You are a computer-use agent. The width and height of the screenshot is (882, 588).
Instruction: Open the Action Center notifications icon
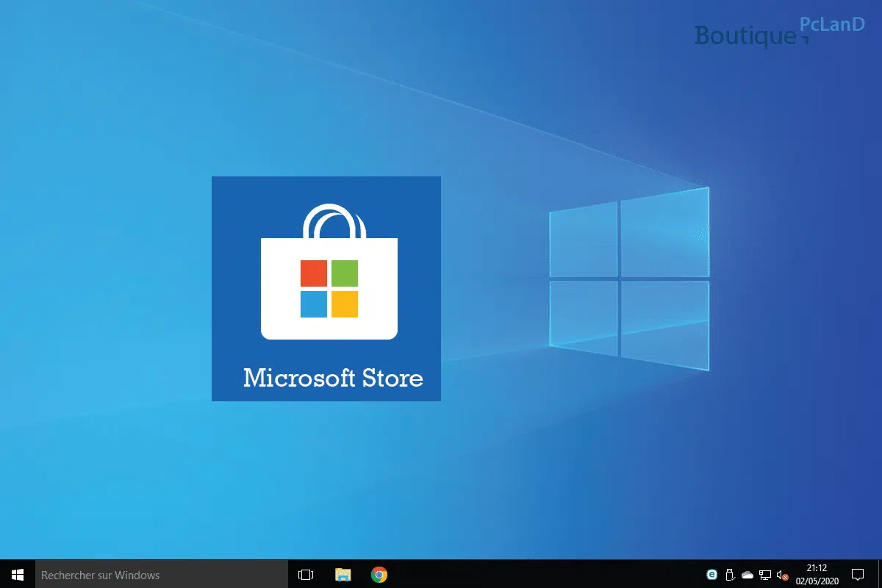(x=857, y=574)
